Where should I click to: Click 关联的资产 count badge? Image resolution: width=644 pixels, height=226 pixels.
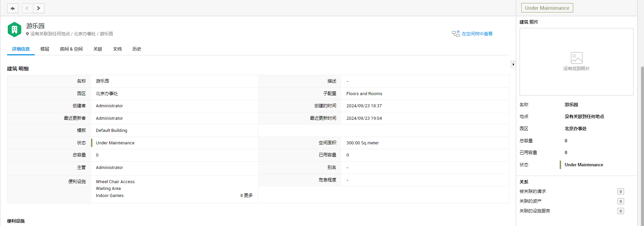(x=620, y=201)
